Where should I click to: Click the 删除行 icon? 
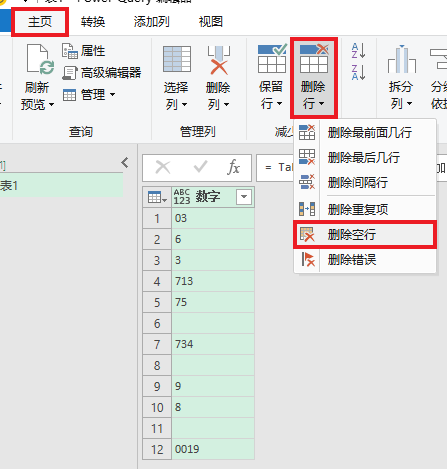pos(314,59)
